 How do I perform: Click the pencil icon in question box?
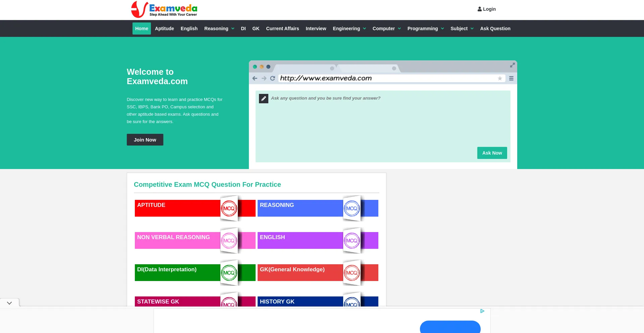[x=264, y=99]
